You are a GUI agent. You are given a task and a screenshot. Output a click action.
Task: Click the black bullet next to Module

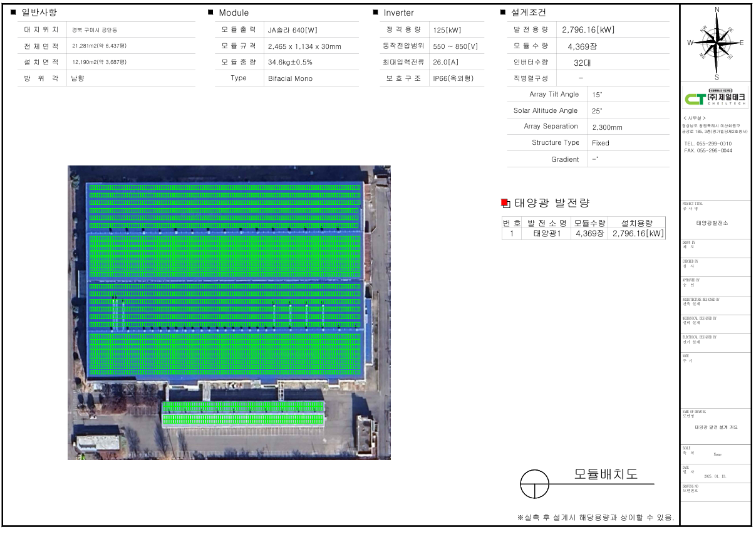coord(211,12)
